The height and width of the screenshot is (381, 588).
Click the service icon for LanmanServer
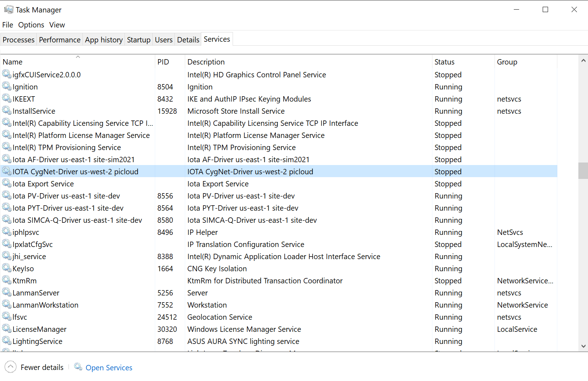coord(7,292)
